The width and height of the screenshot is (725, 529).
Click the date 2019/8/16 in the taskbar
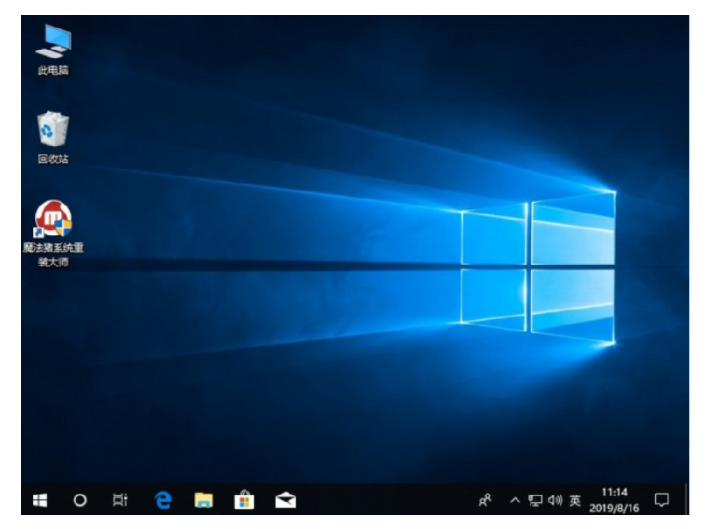pyautogui.click(x=615, y=506)
